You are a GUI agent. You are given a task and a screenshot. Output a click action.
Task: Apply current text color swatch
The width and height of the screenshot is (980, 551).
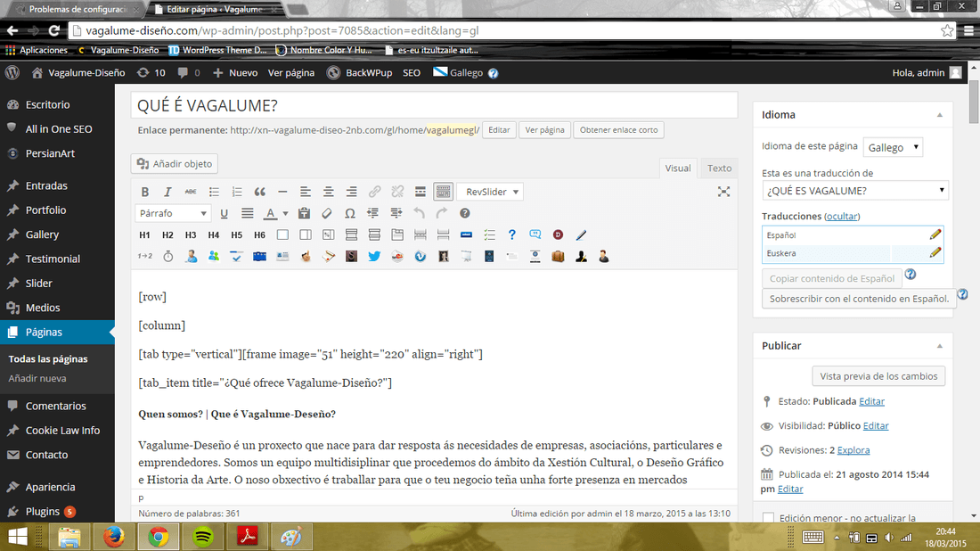270,213
